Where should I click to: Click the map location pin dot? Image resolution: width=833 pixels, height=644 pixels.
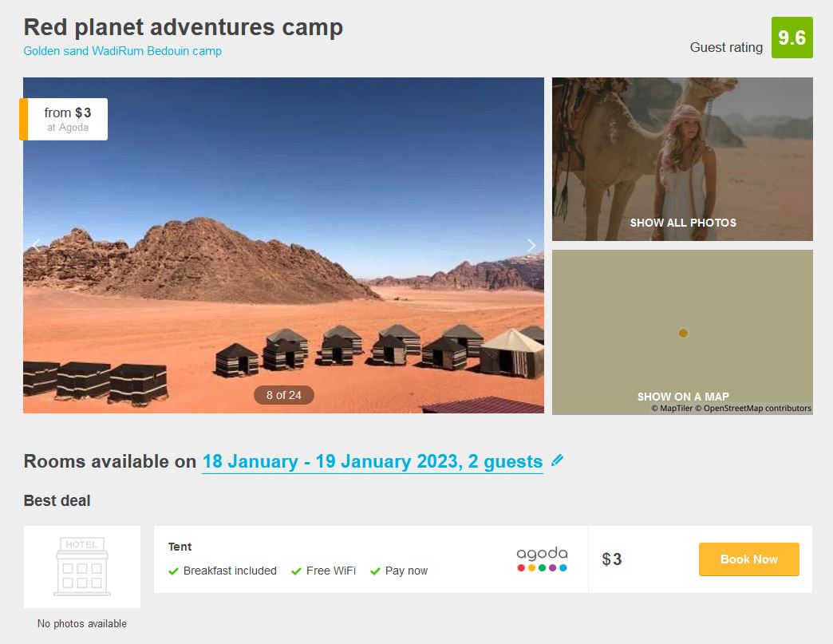(683, 333)
